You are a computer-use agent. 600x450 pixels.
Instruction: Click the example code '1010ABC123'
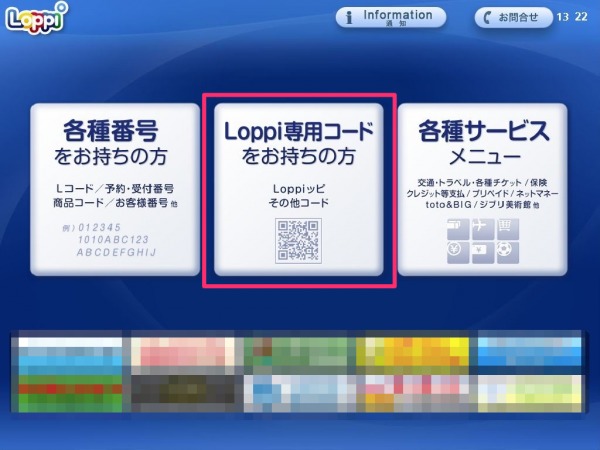point(113,240)
